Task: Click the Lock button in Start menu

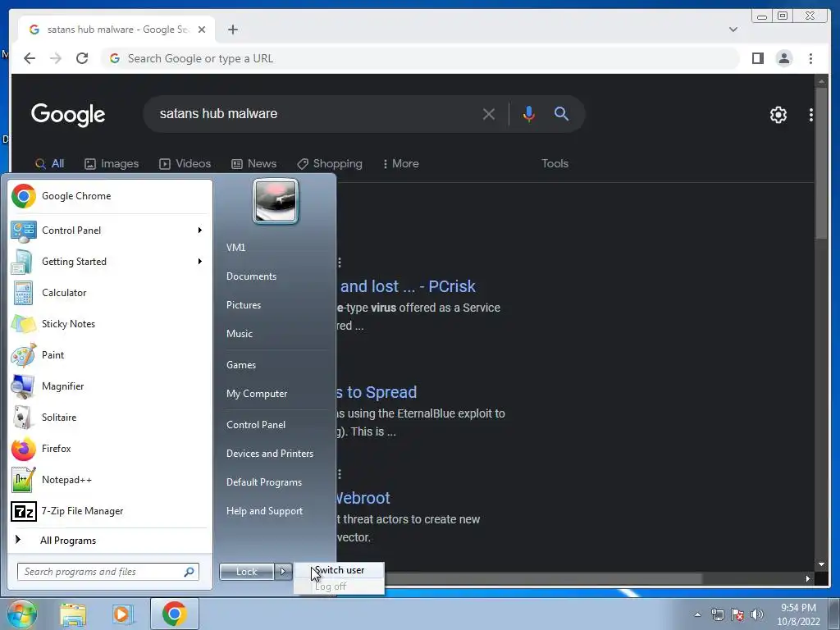Action: (x=246, y=572)
